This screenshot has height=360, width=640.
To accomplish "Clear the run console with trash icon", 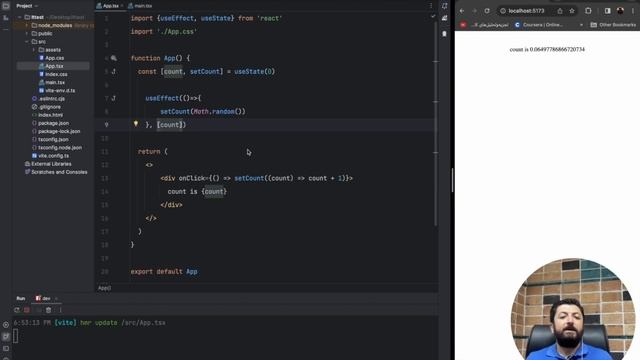I will click(49, 310).
